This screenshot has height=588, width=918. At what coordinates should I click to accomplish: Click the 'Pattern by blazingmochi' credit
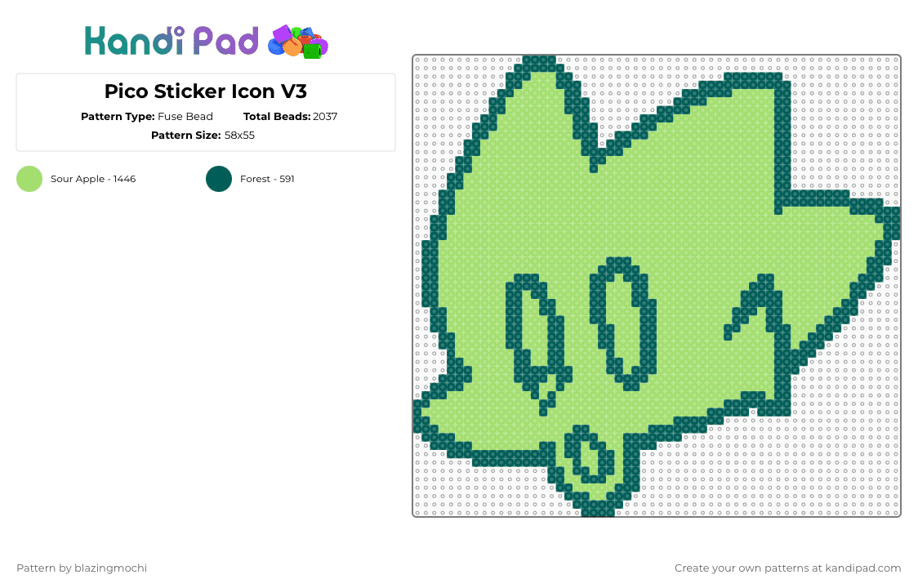82,568
